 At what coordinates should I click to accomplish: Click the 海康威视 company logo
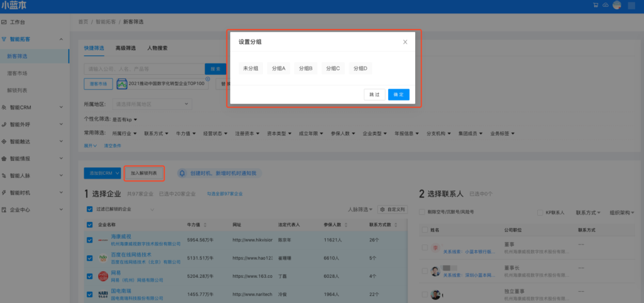click(103, 240)
